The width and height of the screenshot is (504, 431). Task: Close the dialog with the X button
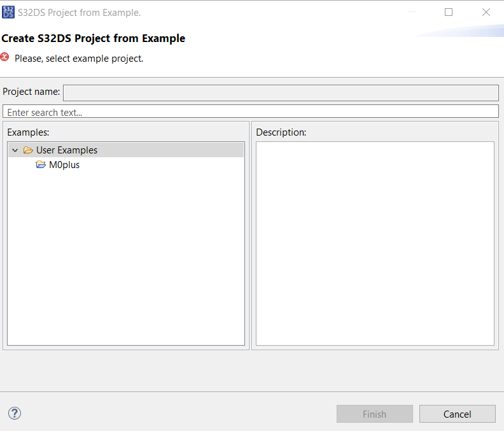(486, 12)
